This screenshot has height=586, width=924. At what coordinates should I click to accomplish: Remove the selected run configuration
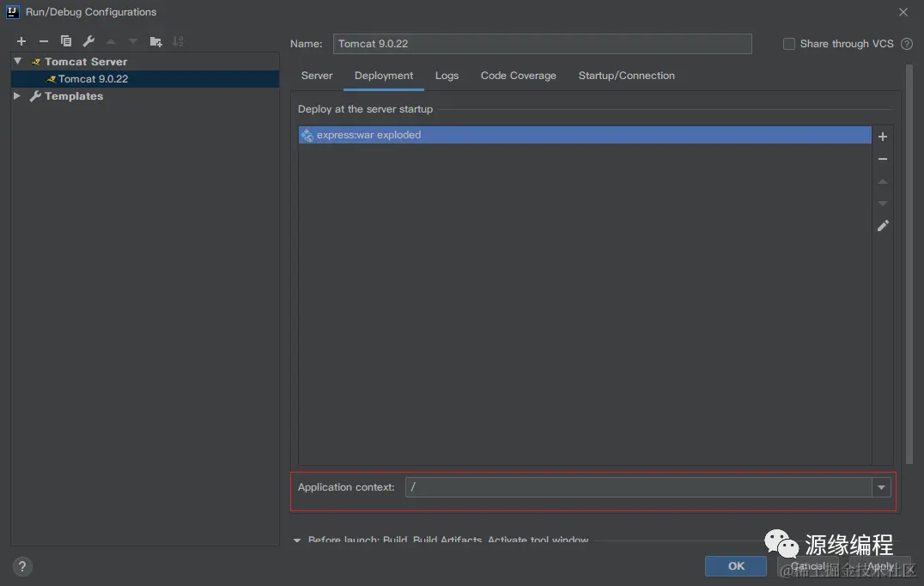(x=44, y=41)
